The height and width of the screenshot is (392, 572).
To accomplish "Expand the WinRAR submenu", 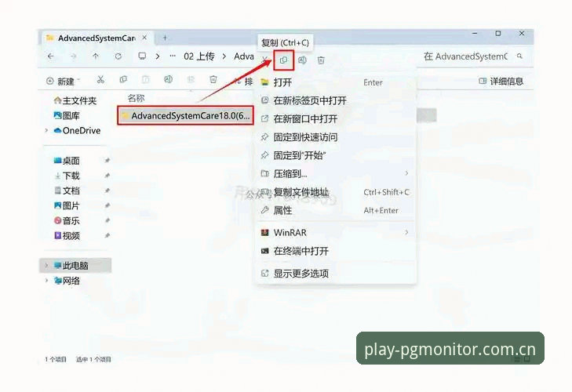I will [x=336, y=232].
